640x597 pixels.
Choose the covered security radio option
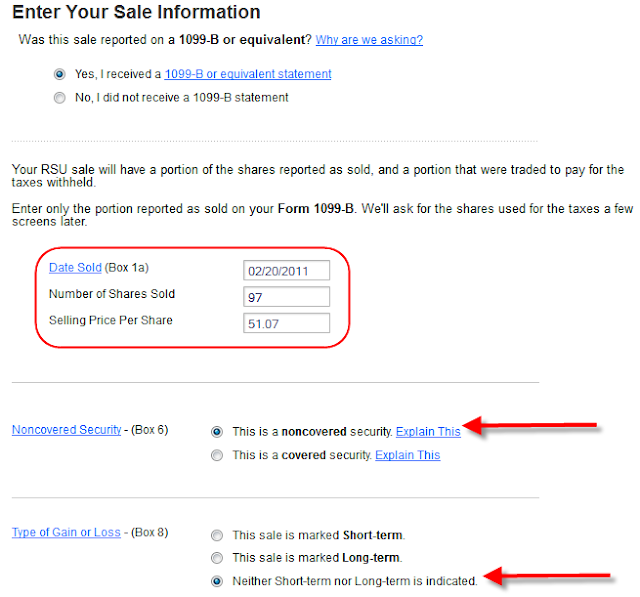click(x=217, y=455)
